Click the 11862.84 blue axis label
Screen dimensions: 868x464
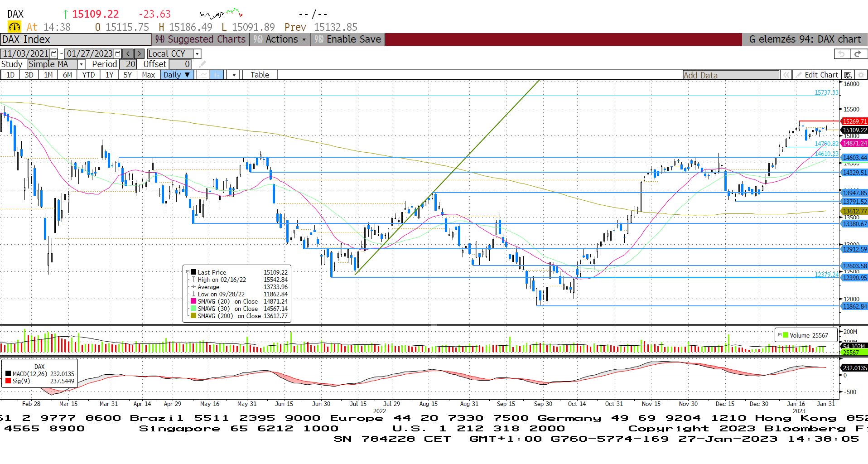[x=854, y=306]
